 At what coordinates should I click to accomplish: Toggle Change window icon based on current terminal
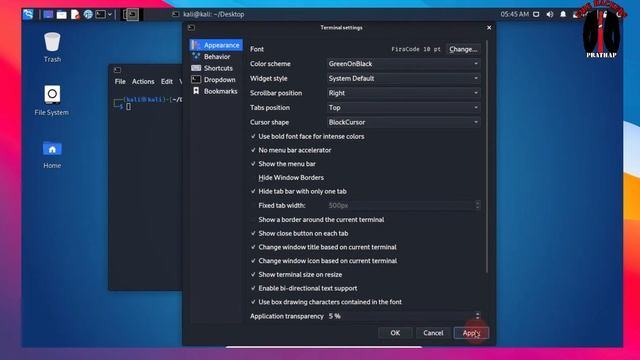(324, 261)
